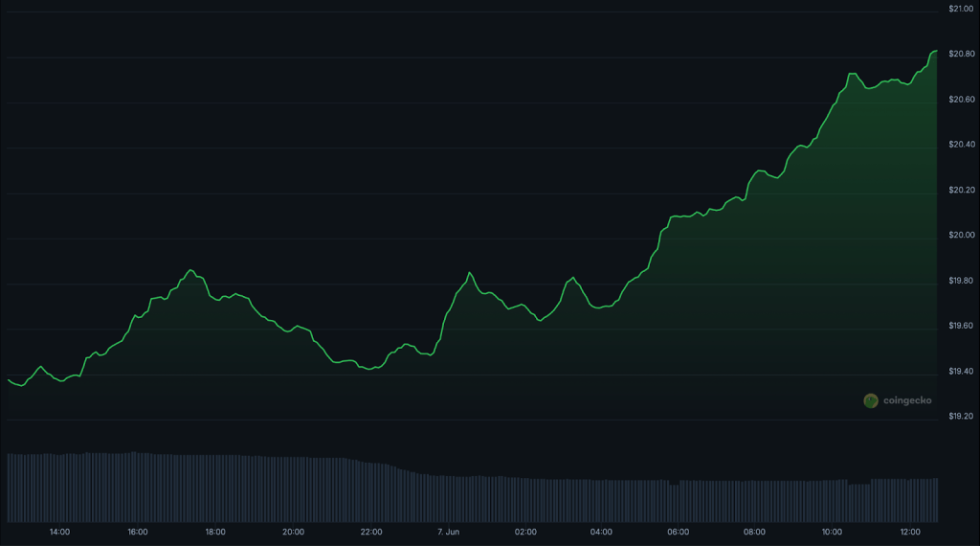
Task: Select the 06:00 time axis label
Action: [679, 532]
